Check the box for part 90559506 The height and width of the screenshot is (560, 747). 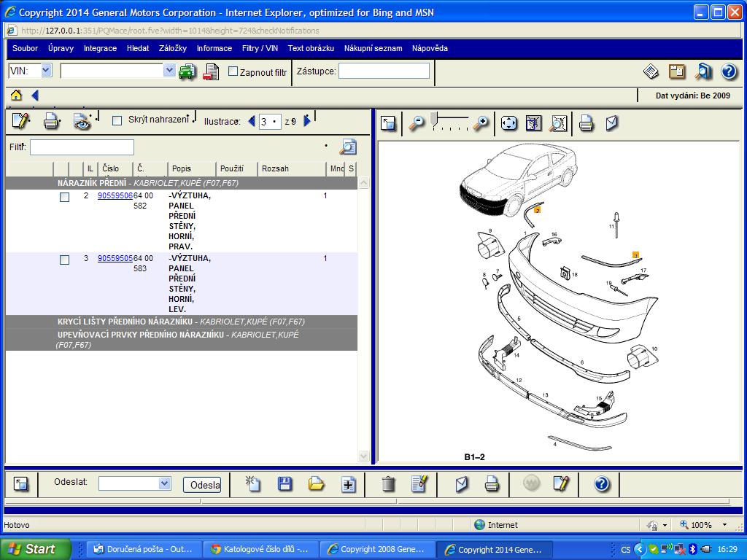[64, 197]
